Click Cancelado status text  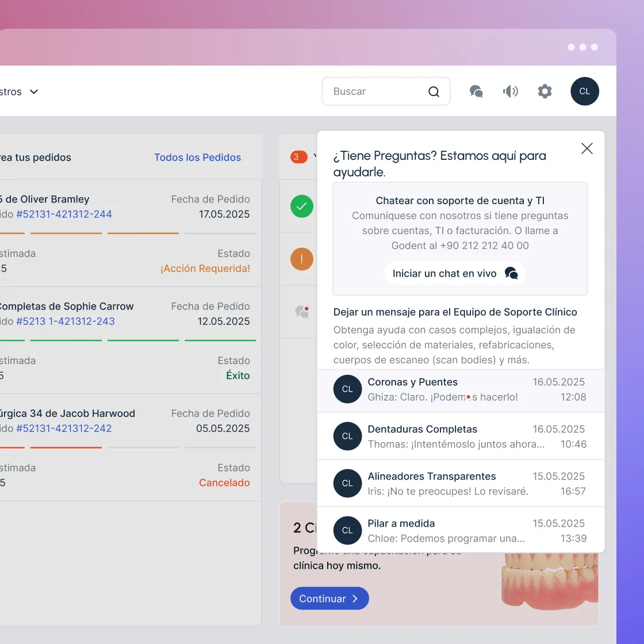point(224,482)
